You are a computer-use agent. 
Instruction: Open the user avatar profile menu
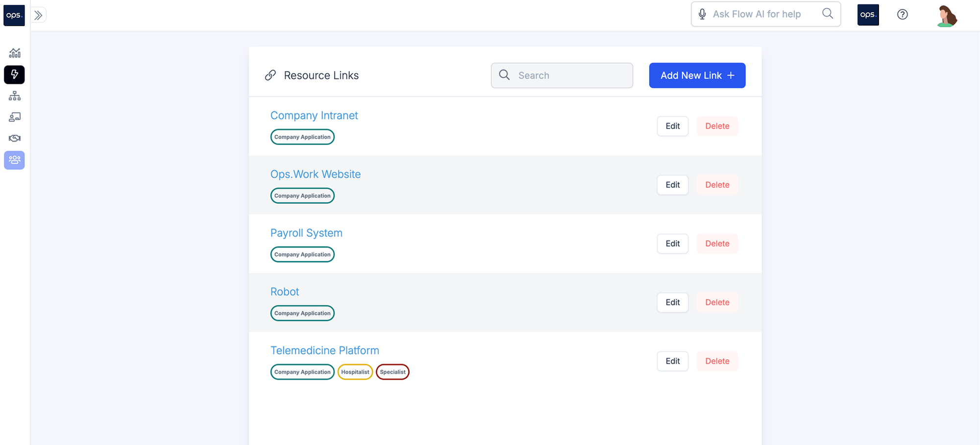(947, 15)
